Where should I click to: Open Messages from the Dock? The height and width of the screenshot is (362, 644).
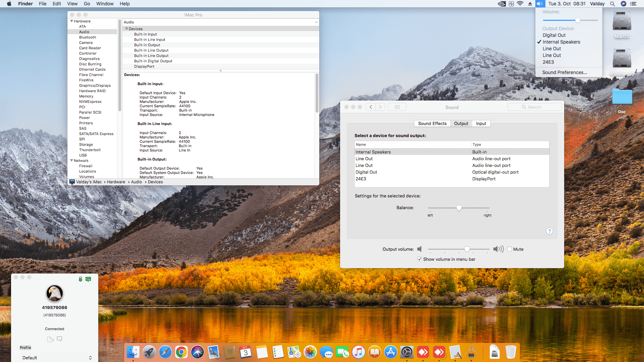[x=326, y=352]
